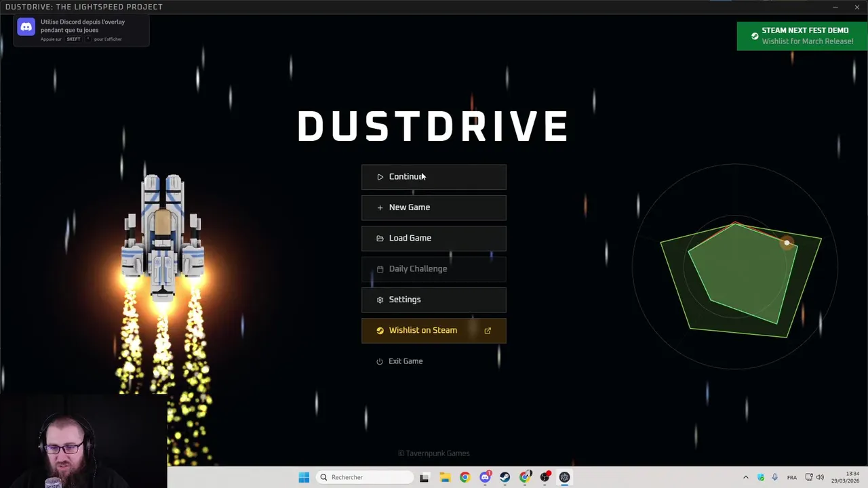Minimize the Dustdrive window
Image resolution: width=868 pixels, height=488 pixels.
click(835, 7)
